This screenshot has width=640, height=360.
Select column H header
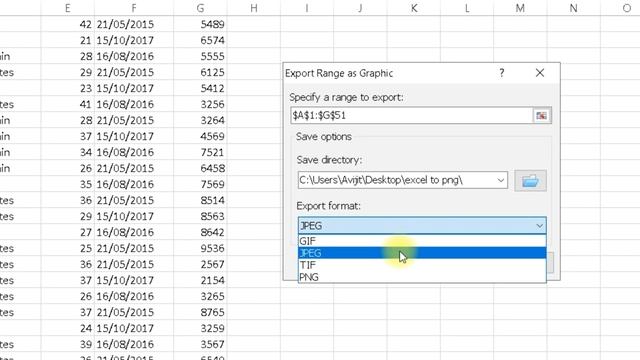[x=254, y=8]
